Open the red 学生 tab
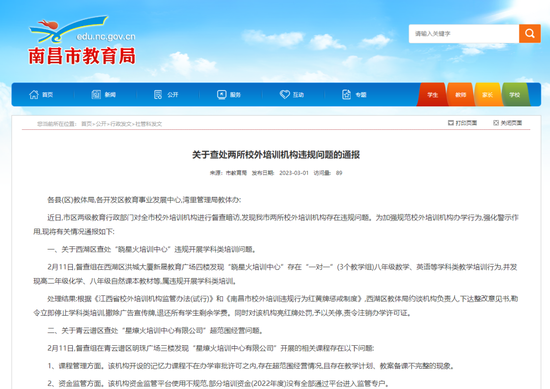 (x=432, y=95)
